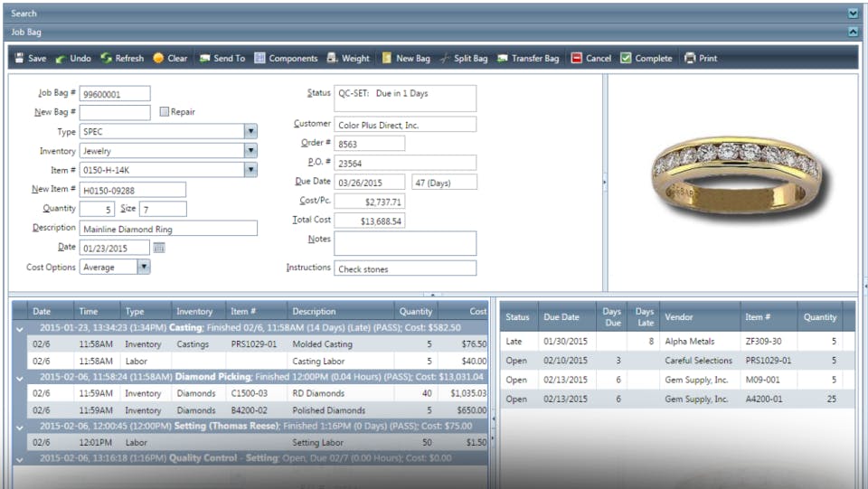This screenshot has width=868, height=489.
Task: Click the Send To toolbar icon
Action: (x=205, y=58)
